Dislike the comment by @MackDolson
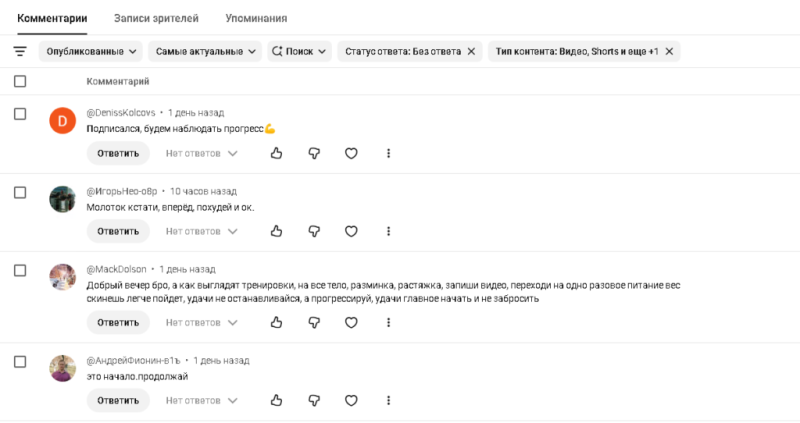The width and height of the screenshot is (800, 423). click(314, 322)
